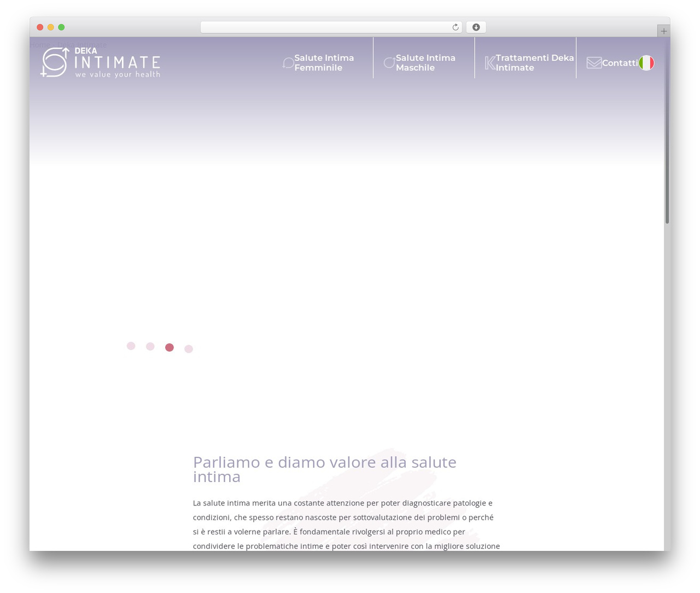Select the active dark pink slideshow dot

[170, 347]
